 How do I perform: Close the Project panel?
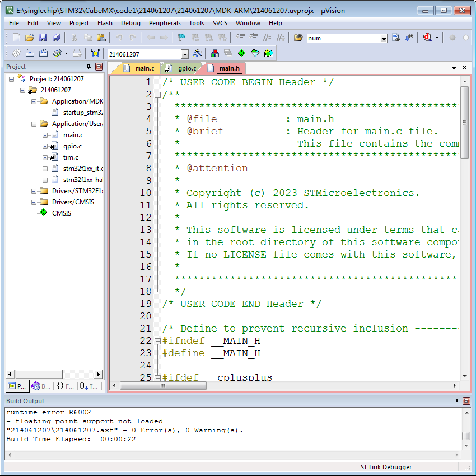click(99, 67)
